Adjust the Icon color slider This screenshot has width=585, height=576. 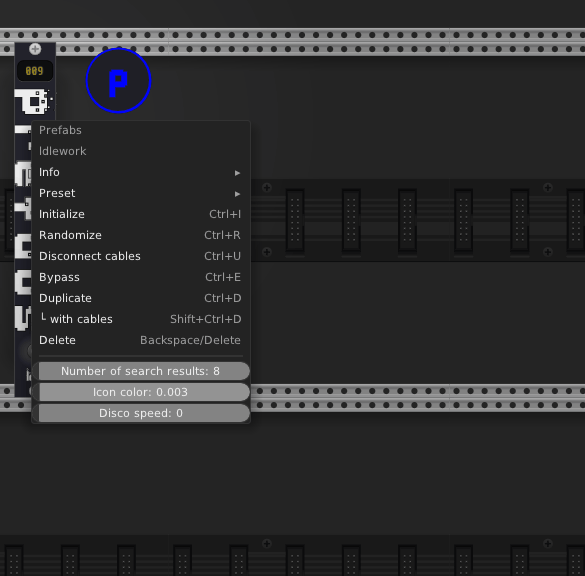click(141, 392)
